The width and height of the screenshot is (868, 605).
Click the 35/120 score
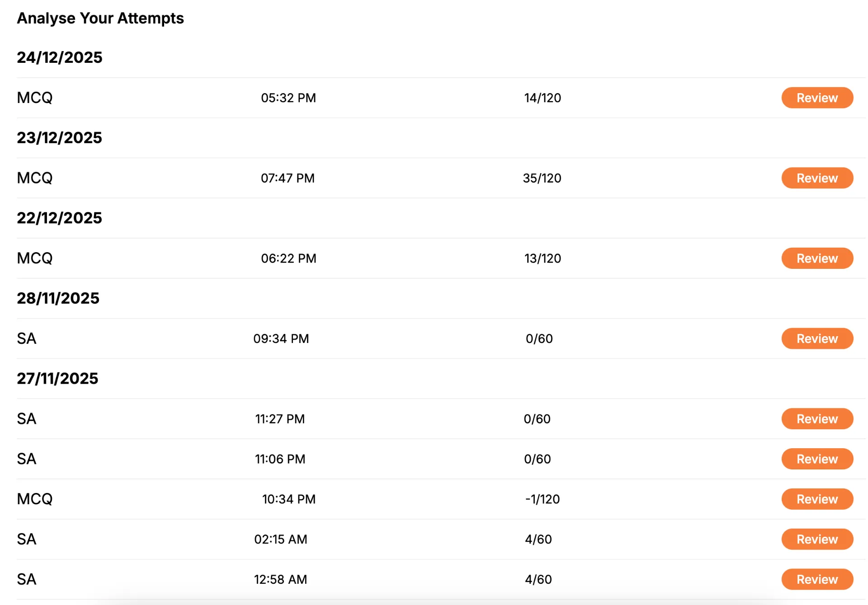click(542, 178)
